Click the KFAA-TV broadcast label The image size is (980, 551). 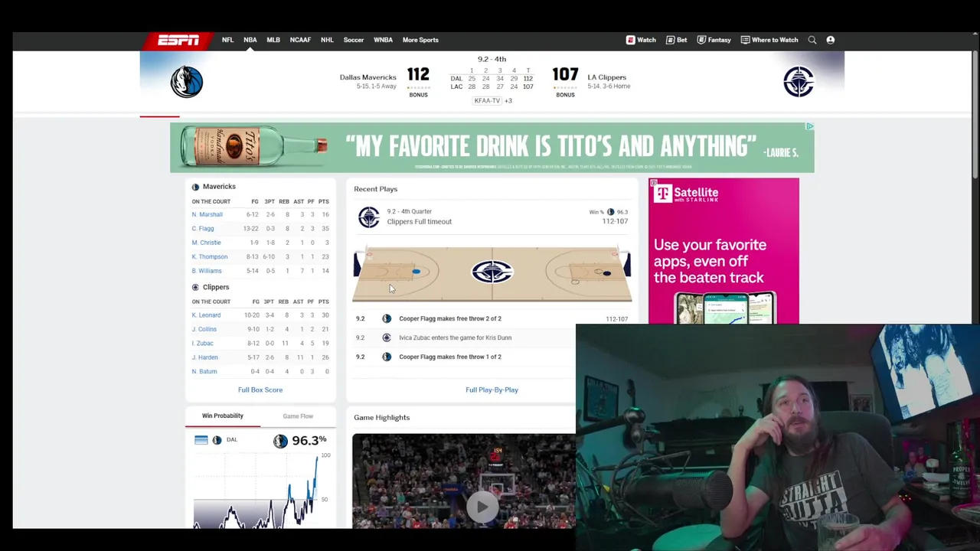[x=487, y=101]
